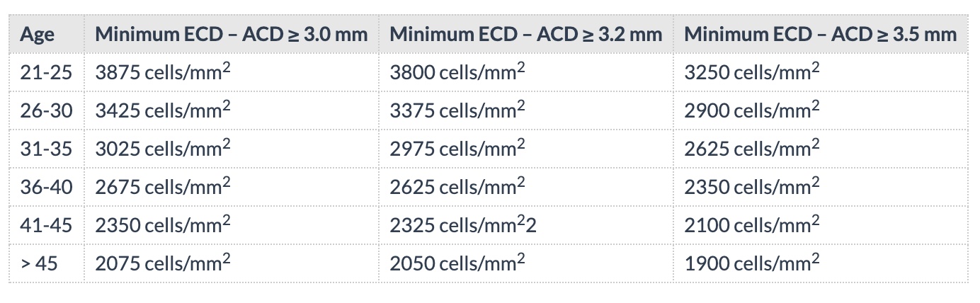Image resolution: width=980 pixels, height=303 pixels.
Task: Select the > 45 age cell
Action: (39, 263)
